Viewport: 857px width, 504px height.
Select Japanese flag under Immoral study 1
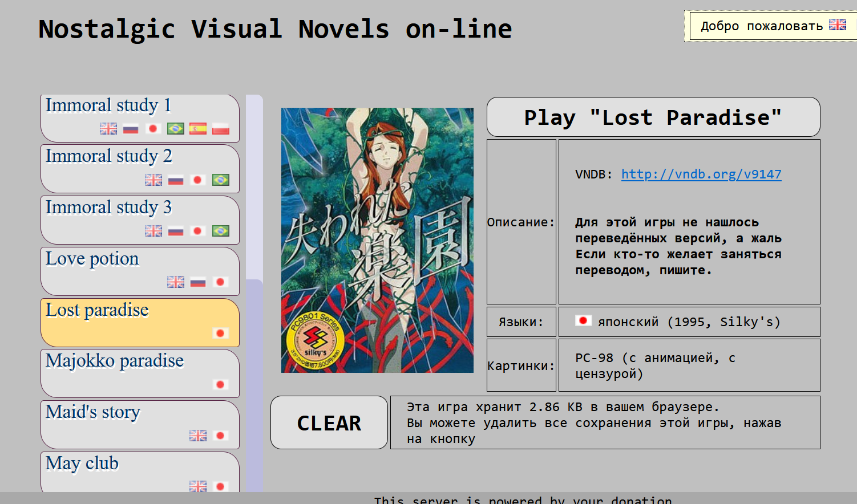point(153,128)
